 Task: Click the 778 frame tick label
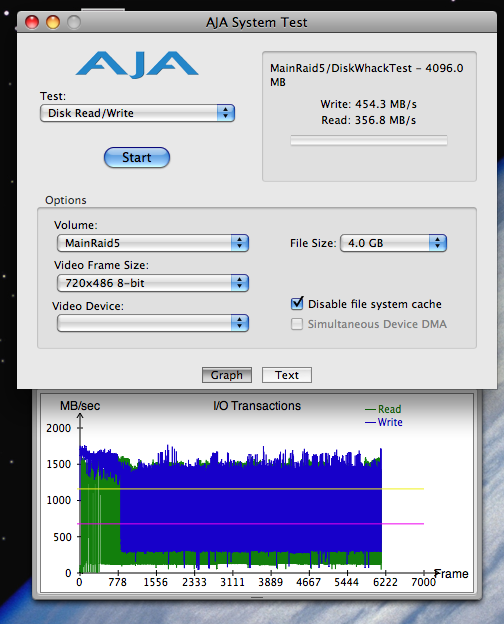click(117, 583)
